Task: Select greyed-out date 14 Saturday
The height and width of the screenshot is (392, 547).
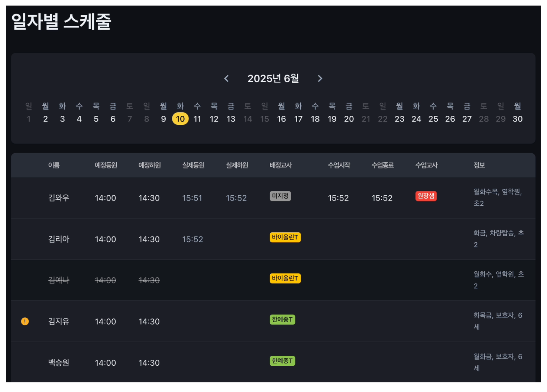Action: pyautogui.click(x=248, y=119)
